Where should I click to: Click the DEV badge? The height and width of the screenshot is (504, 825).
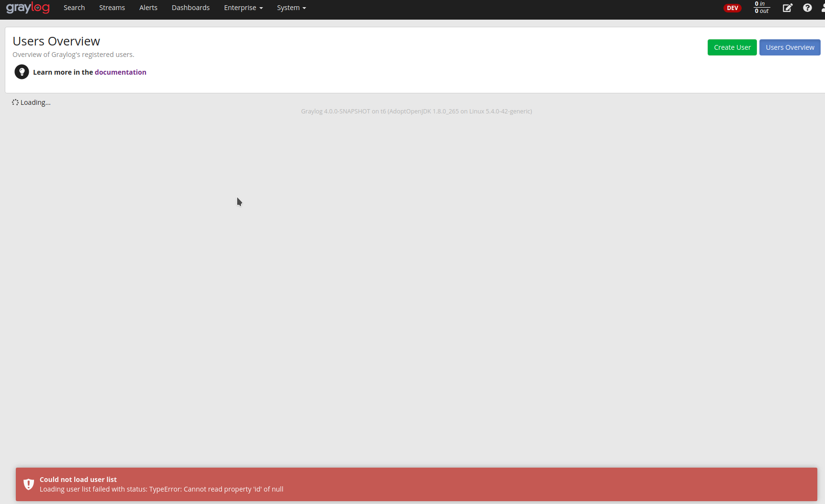(733, 8)
